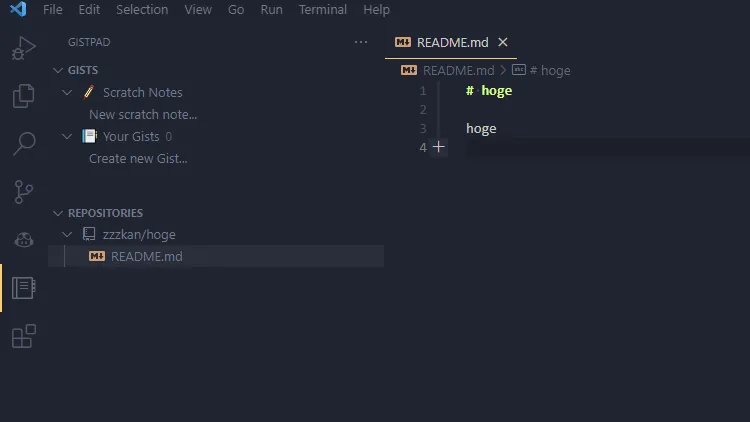Click the VS Code logo icon
Viewport: 750px width, 422px height.
[x=17, y=10]
